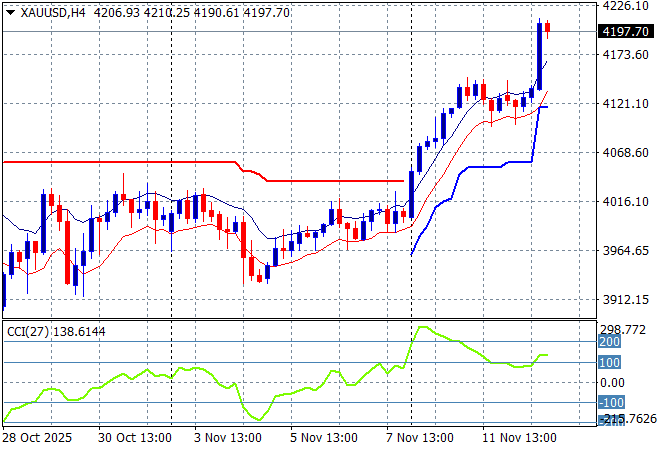Select price scale value 4121.10
The width and height of the screenshot is (660, 450).
click(625, 104)
